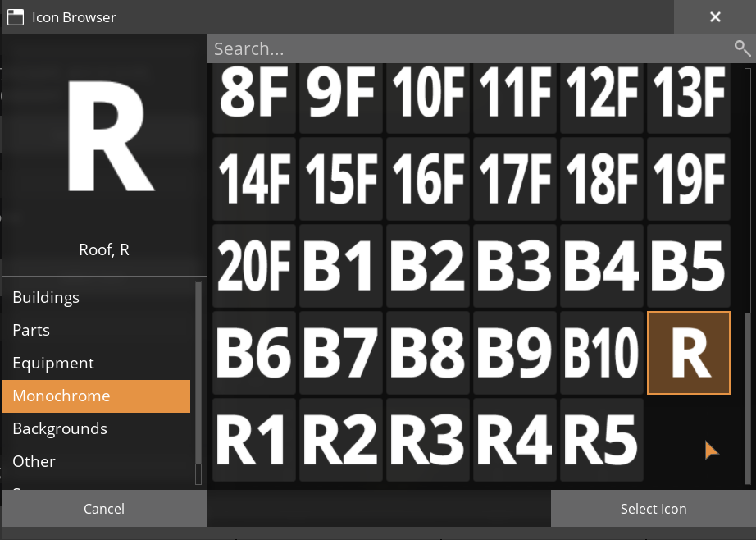This screenshot has width=756, height=540.
Task: Pick the R4 roof icon
Action: (x=515, y=440)
